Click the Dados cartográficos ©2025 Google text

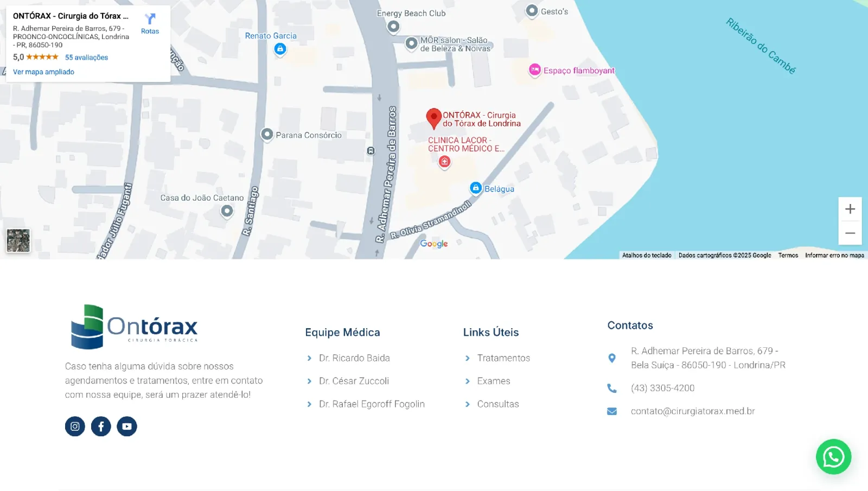pos(725,256)
